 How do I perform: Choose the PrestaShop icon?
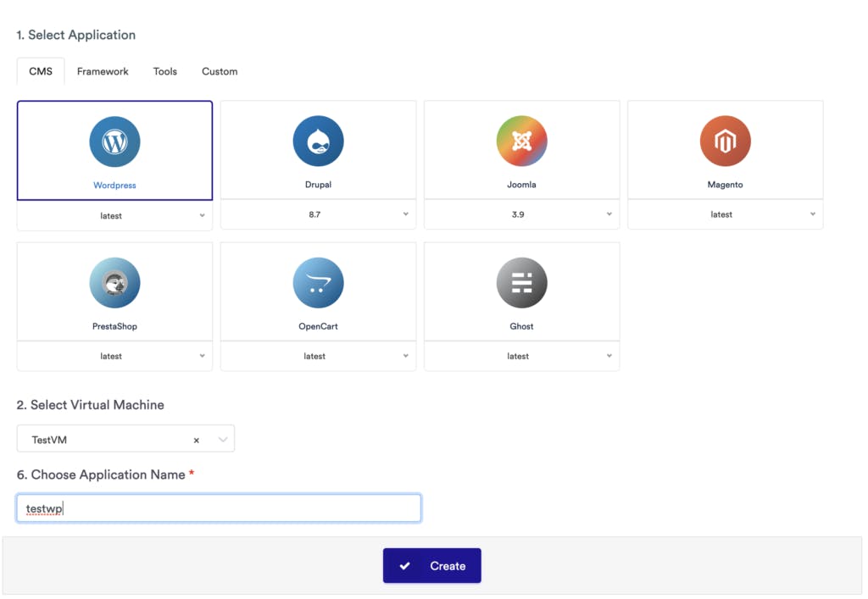pos(114,283)
